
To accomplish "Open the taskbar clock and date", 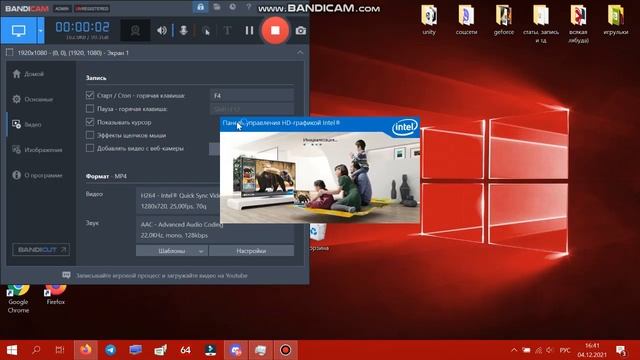I will pos(592,350).
